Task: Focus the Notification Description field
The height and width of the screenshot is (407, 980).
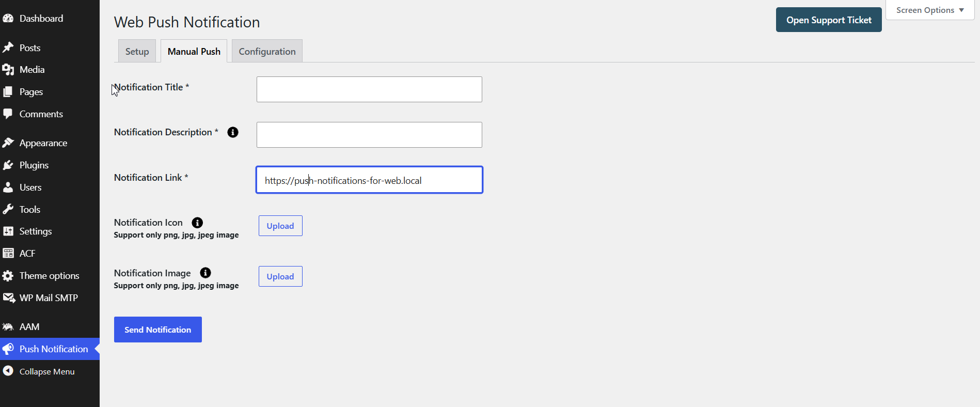Action: [x=369, y=135]
